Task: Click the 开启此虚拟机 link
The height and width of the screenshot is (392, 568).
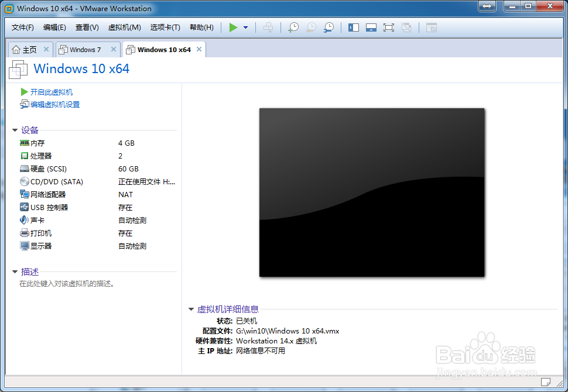Action: (x=52, y=92)
